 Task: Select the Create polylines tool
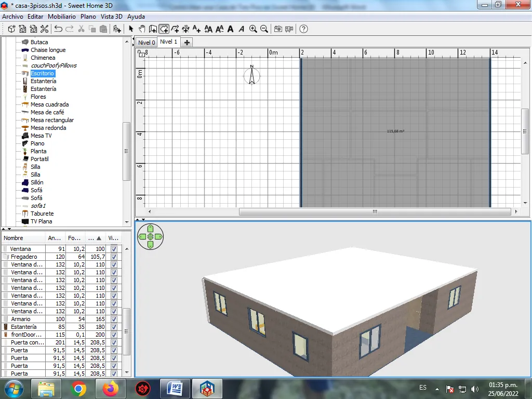coord(175,29)
